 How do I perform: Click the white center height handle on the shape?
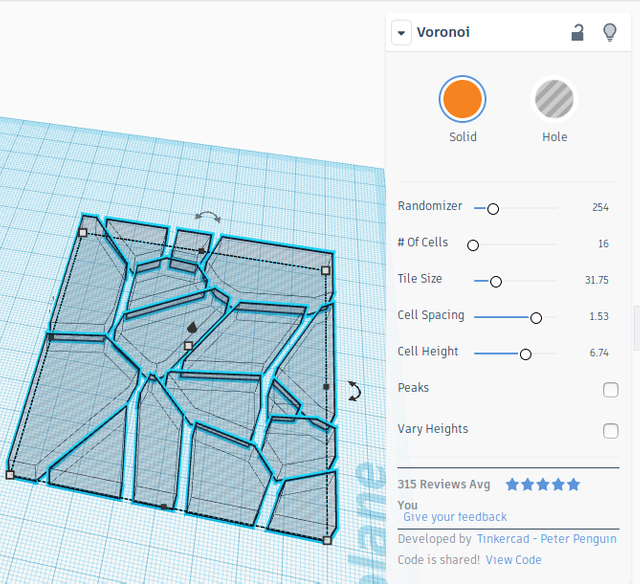[188, 346]
